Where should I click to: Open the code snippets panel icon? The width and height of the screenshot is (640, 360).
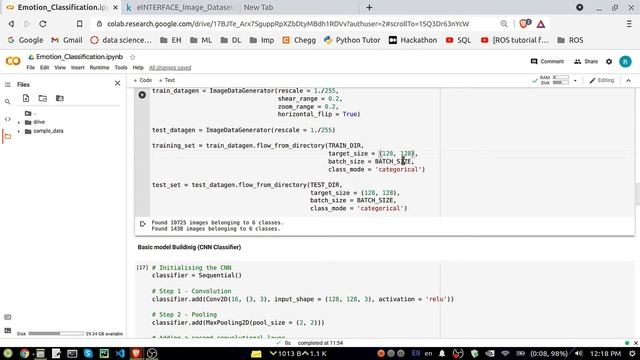(7, 119)
